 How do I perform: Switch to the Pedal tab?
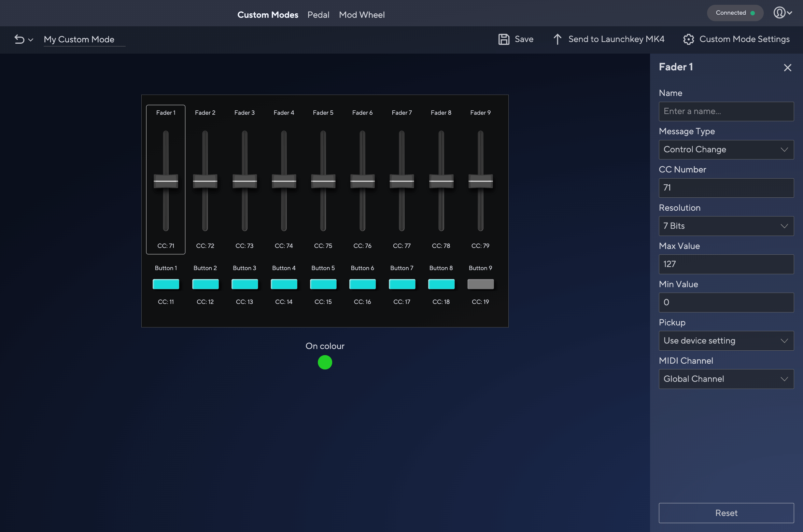coord(318,15)
